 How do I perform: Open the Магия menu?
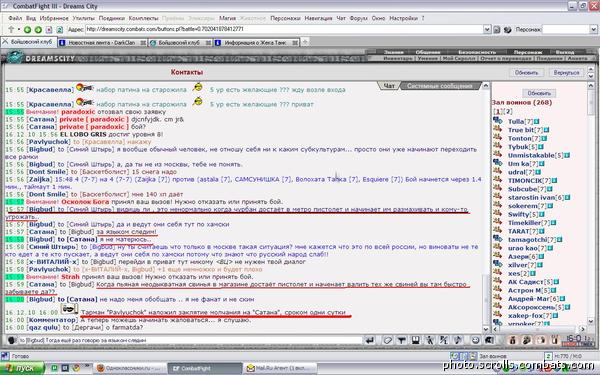(x=227, y=18)
